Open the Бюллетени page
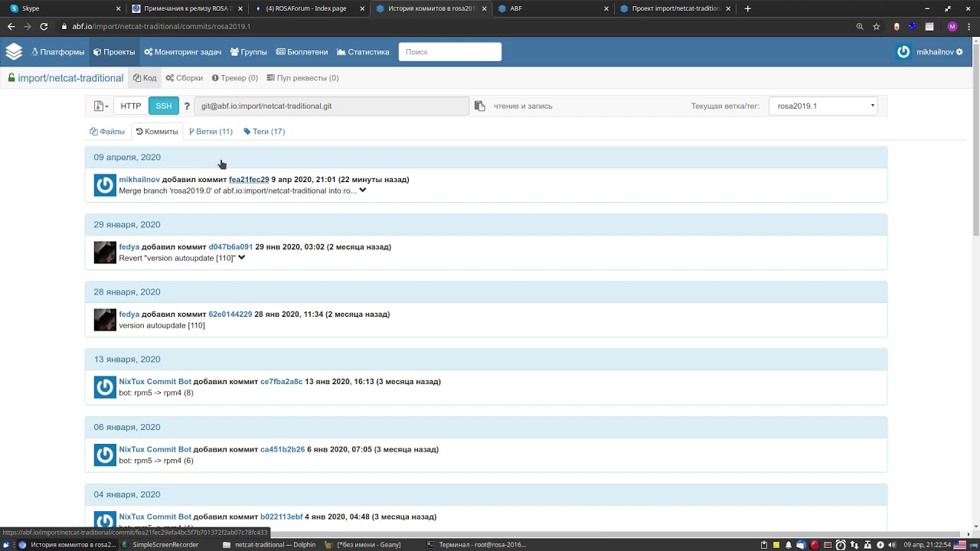Image resolution: width=980 pixels, height=551 pixels. point(302,52)
